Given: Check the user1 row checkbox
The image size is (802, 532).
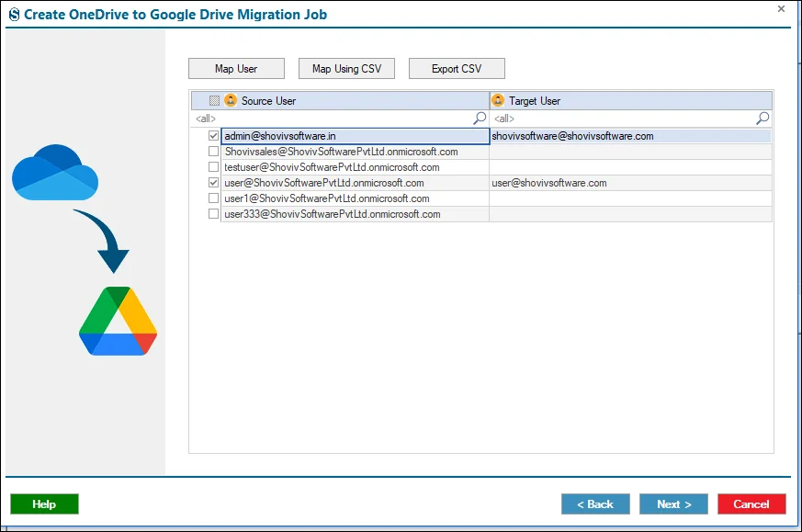Looking at the screenshot, I should coord(213,198).
